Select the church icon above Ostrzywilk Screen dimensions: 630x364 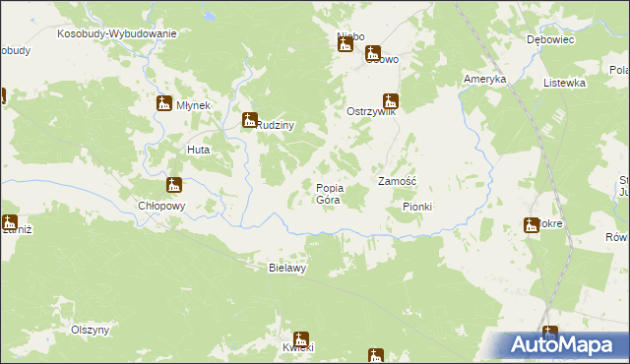[391, 101]
